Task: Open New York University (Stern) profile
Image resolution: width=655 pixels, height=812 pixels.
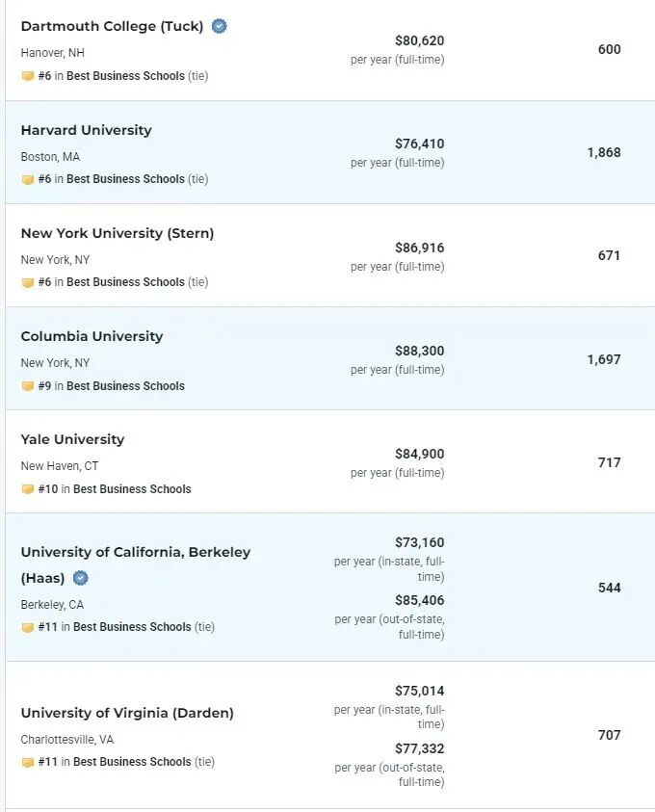Action: 118,233
